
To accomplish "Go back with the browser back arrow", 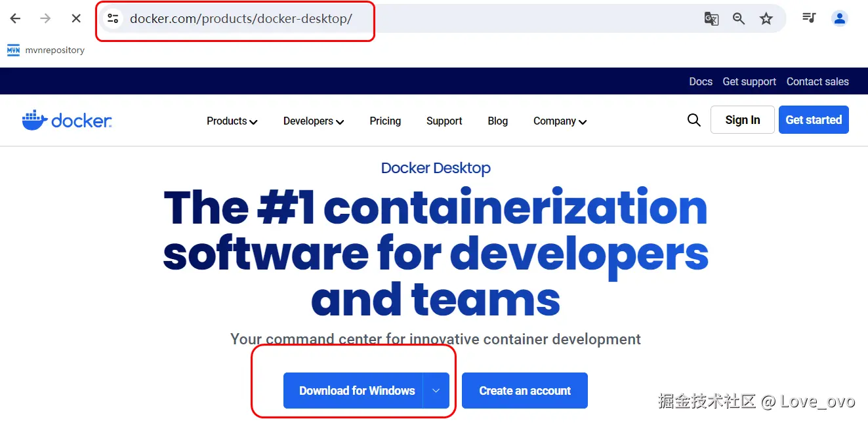I will pos(16,18).
